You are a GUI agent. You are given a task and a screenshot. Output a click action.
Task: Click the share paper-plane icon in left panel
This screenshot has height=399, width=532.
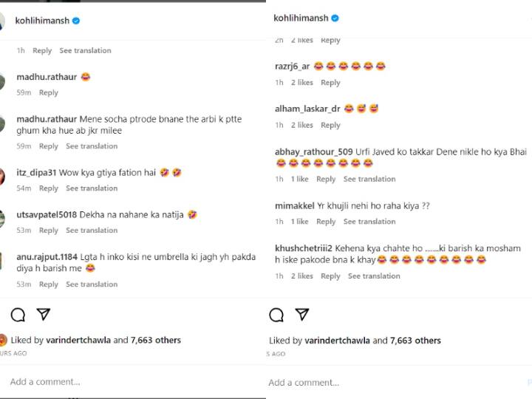click(44, 315)
